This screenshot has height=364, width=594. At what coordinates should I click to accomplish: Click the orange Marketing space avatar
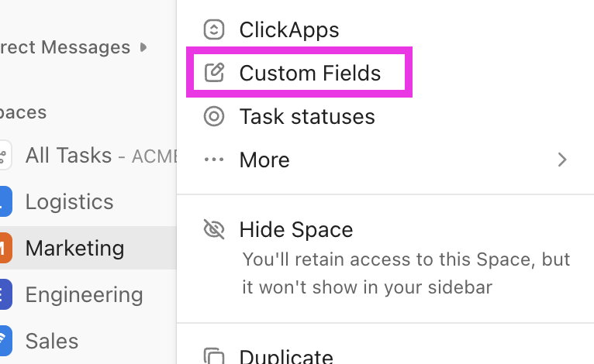tap(5, 249)
